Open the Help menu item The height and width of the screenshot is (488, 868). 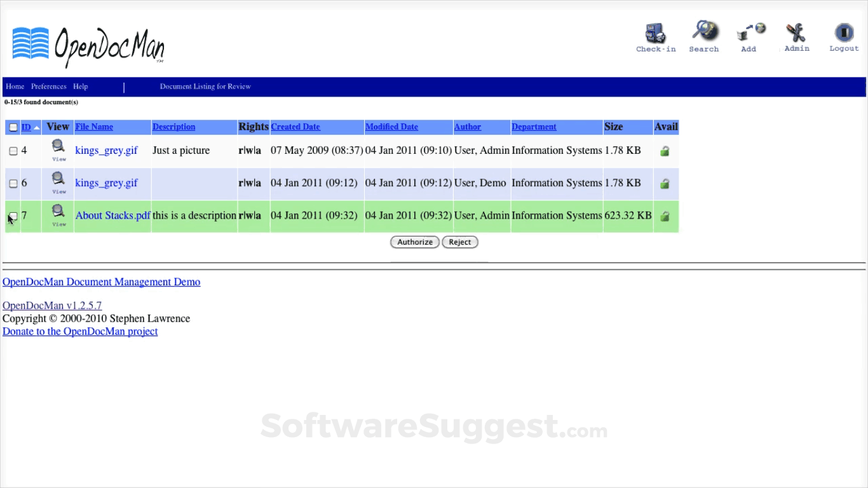tap(80, 86)
